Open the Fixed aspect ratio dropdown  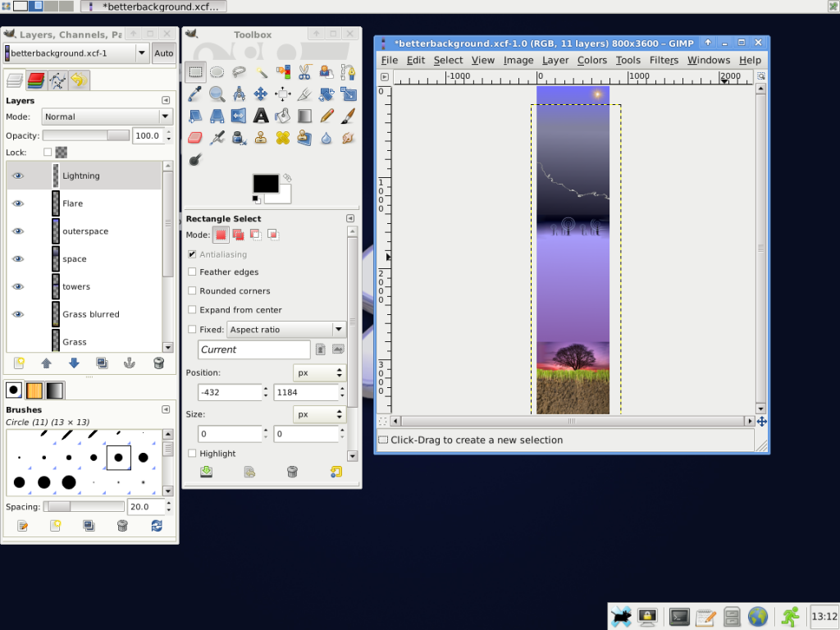283,329
